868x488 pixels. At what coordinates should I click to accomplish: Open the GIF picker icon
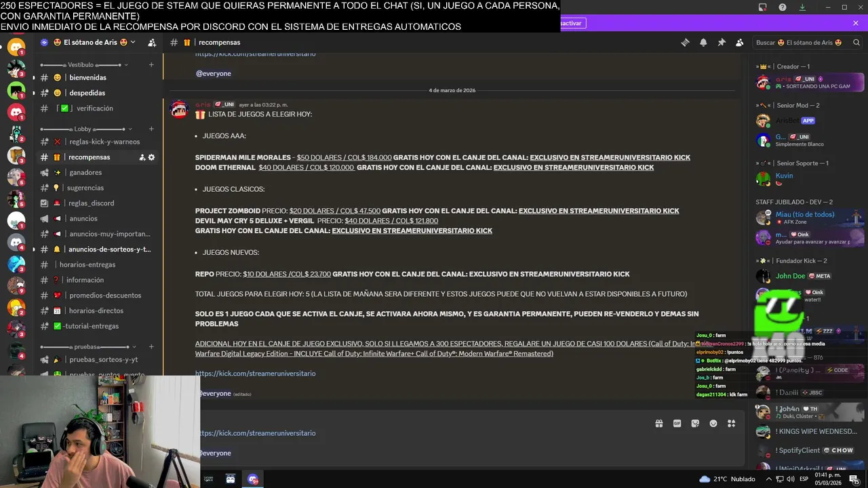click(677, 424)
